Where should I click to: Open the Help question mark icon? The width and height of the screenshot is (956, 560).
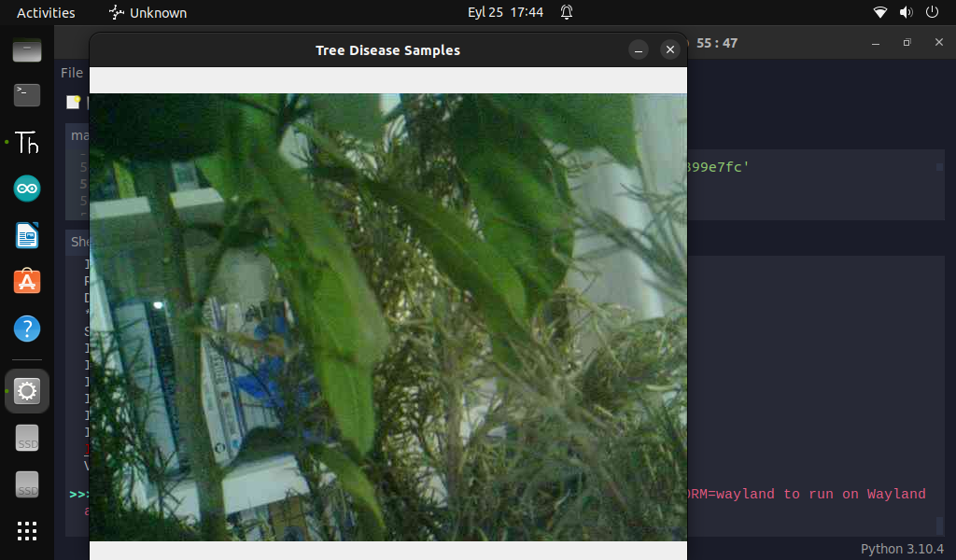[x=27, y=329]
